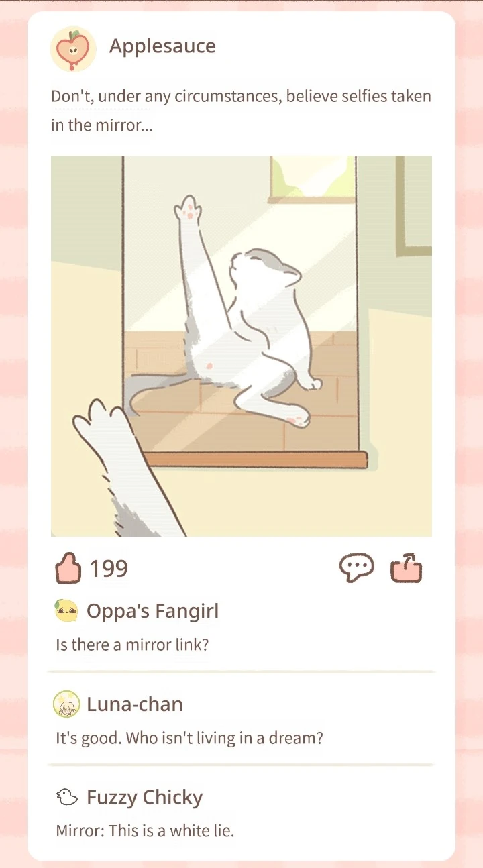Viewport: 483px width, 868px height.
Task: Tap Fuzzy Chicky's chick avatar
Action: click(66, 797)
